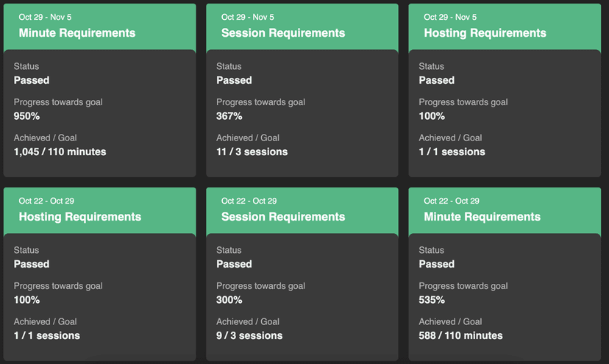The width and height of the screenshot is (609, 364).
Task: Click the 950% progress value
Action: click(x=27, y=116)
